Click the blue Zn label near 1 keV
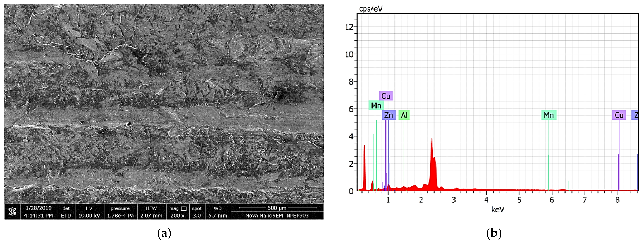Viewport: 644px width, 242px height. click(388, 115)
